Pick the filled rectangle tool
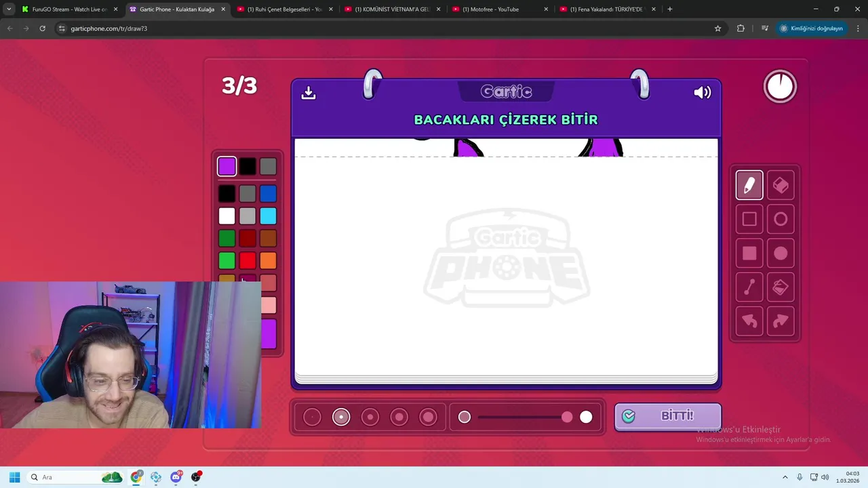This screenshot has width=868, height=488. pyautogui.click(x=749, y=253)
